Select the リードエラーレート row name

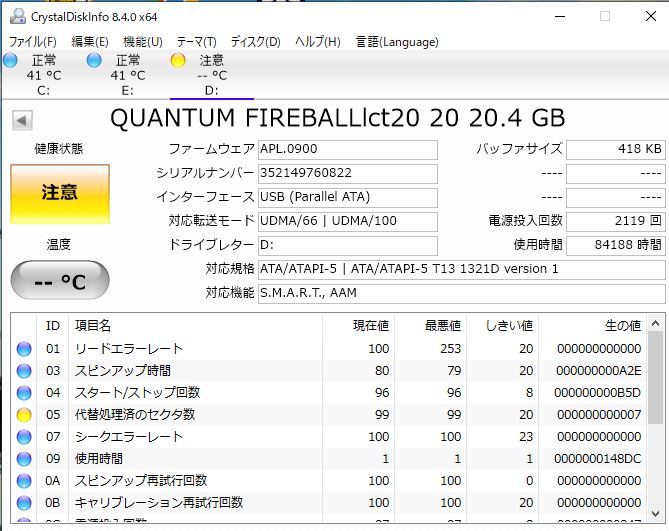(129, 349)
